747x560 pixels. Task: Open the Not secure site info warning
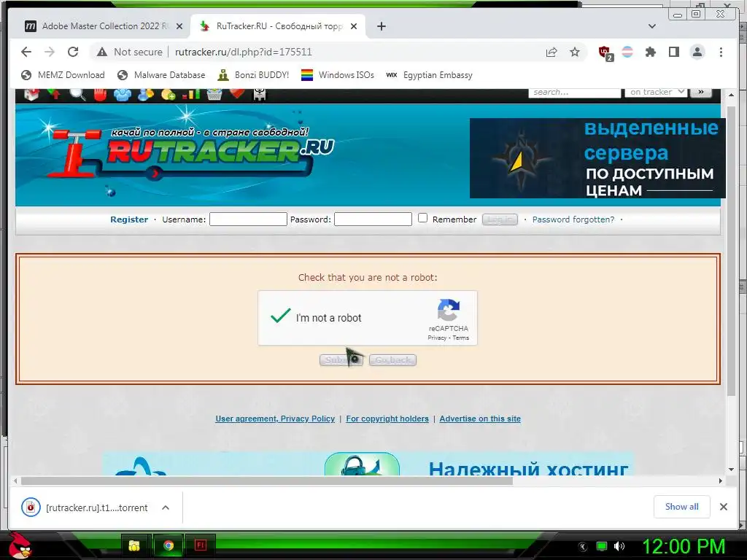(129, 52)
